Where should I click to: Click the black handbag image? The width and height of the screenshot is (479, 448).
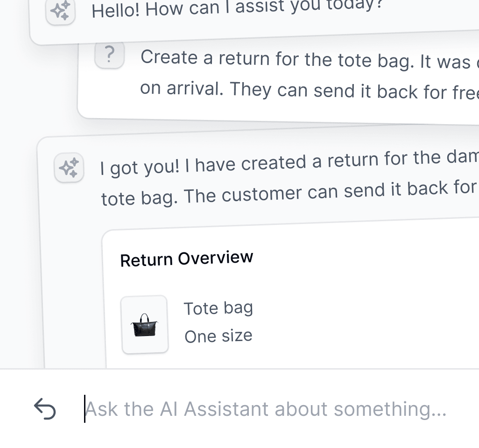144,325
